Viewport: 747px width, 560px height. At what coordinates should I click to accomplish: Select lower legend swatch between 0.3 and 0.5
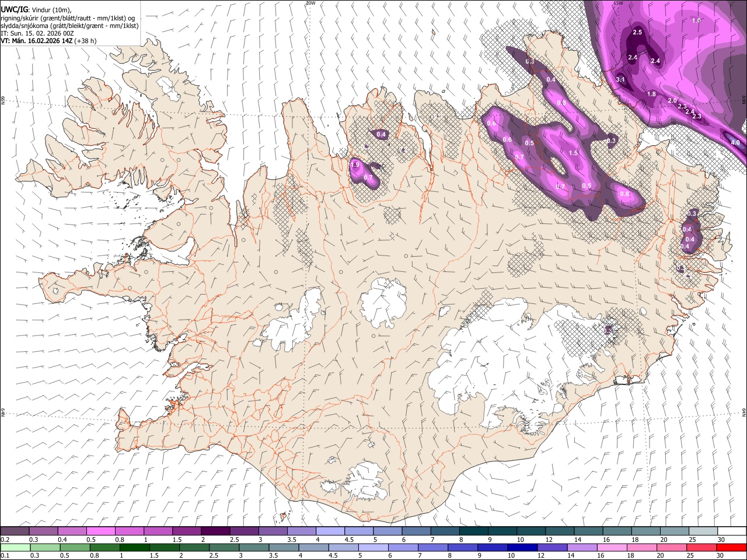coord(46,547)
